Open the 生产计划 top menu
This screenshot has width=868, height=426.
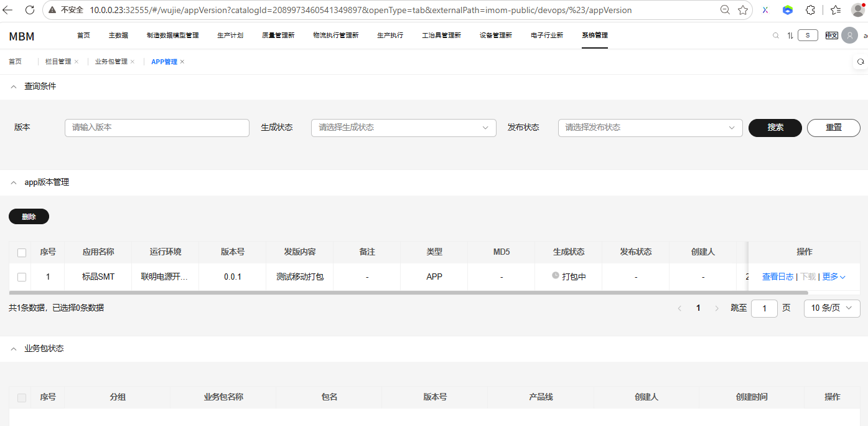click(230, 35)
